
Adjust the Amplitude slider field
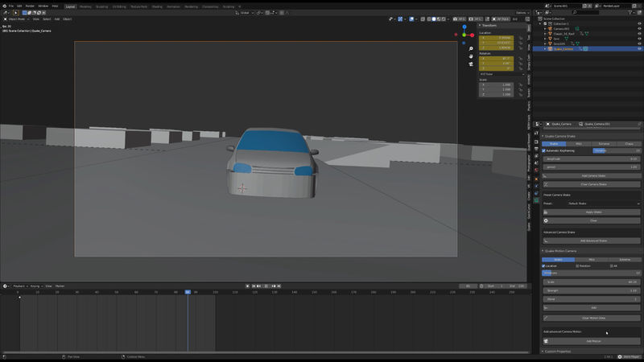(x=592, y=158)
